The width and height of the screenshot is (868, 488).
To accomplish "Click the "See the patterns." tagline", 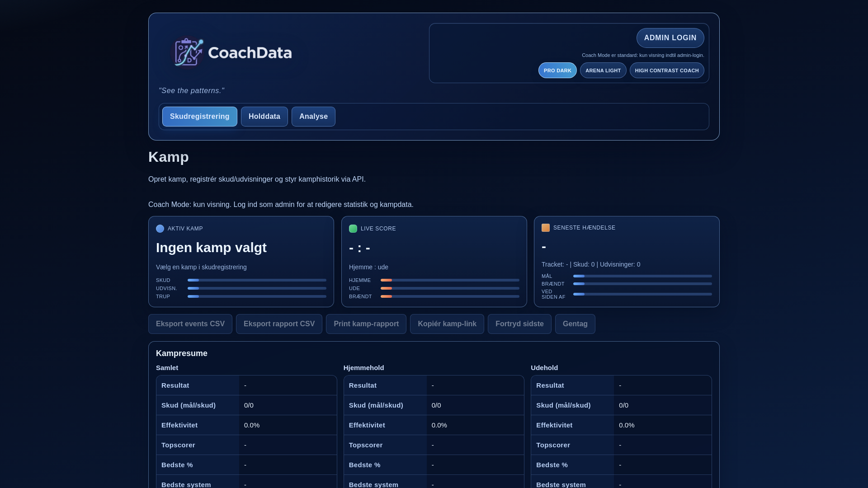I will [x=192, y=91].
